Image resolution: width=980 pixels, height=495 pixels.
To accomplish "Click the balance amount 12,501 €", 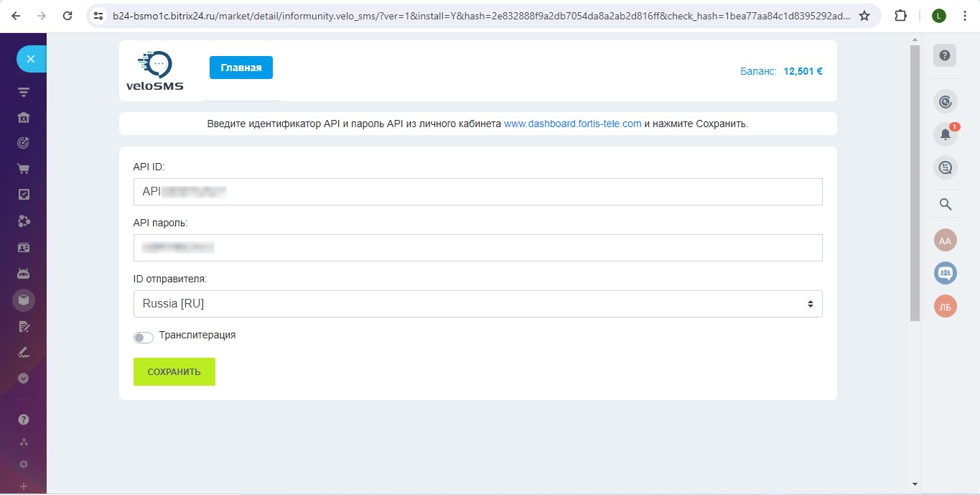I will [x=803, y=71].
